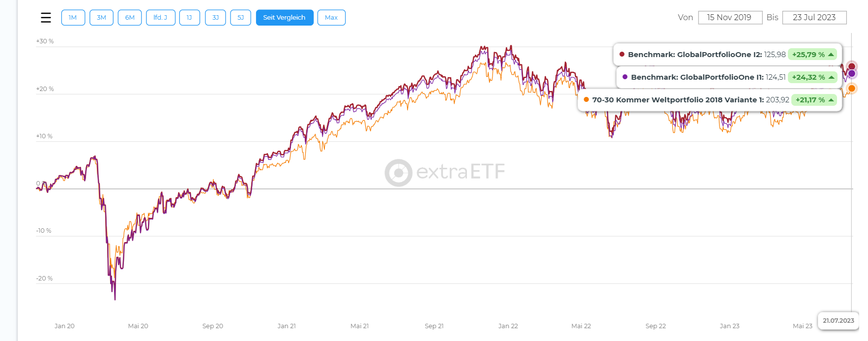Viewport: 868px width, 341px height.
Task: Switch to the Seit Vergleich view
Action: click(284, 18)
